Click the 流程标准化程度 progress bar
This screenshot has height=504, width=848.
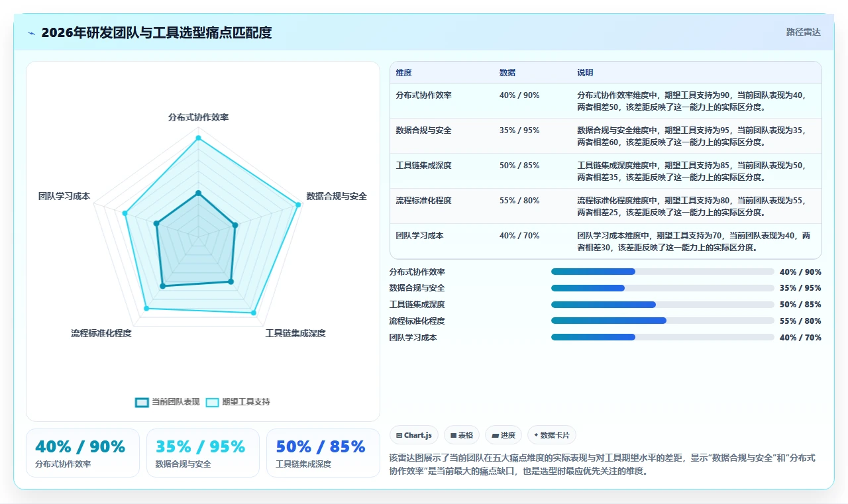pyautogui.click(x=662, y=321)
